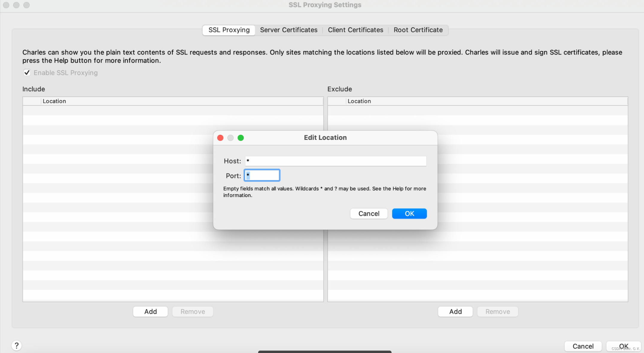Click the Host input field
The image size is (644, 353).
pos(335,161)
